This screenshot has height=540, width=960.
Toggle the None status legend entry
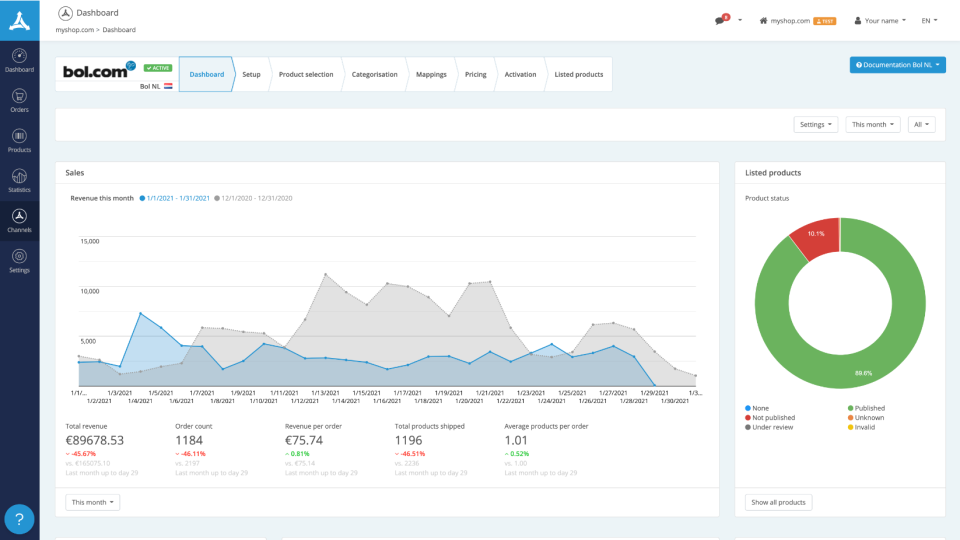tap(757, 408)
